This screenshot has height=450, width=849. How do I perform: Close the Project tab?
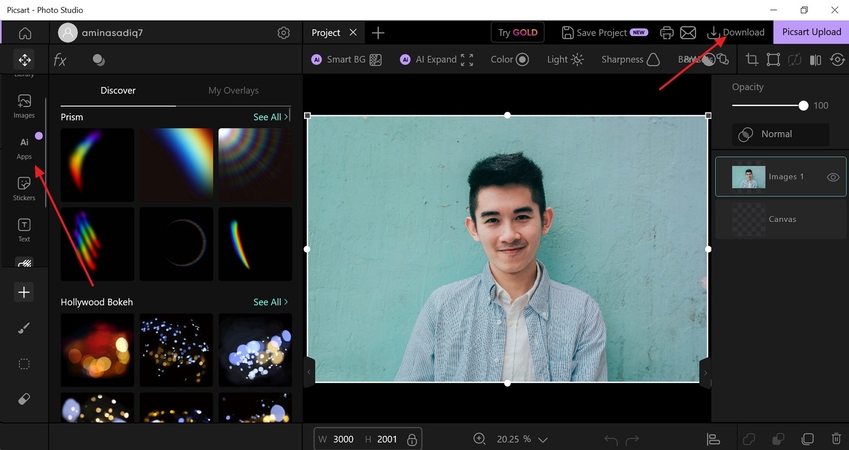[x=353, y=32]
